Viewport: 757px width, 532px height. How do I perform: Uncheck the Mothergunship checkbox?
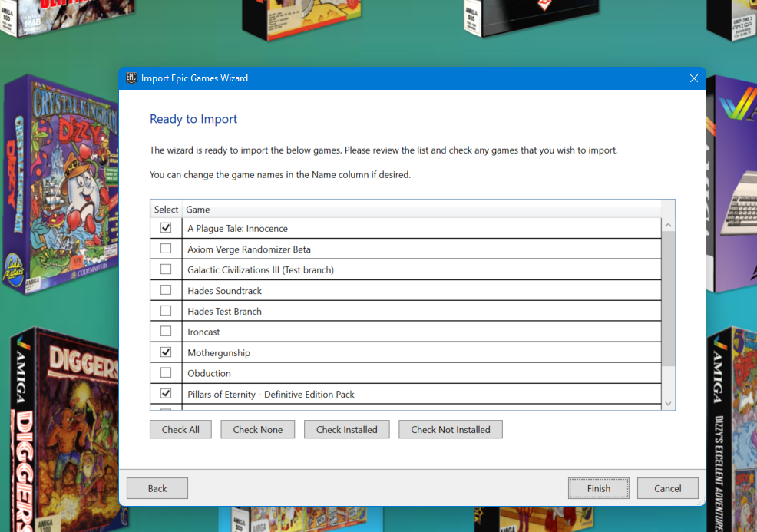click(166, 352)
